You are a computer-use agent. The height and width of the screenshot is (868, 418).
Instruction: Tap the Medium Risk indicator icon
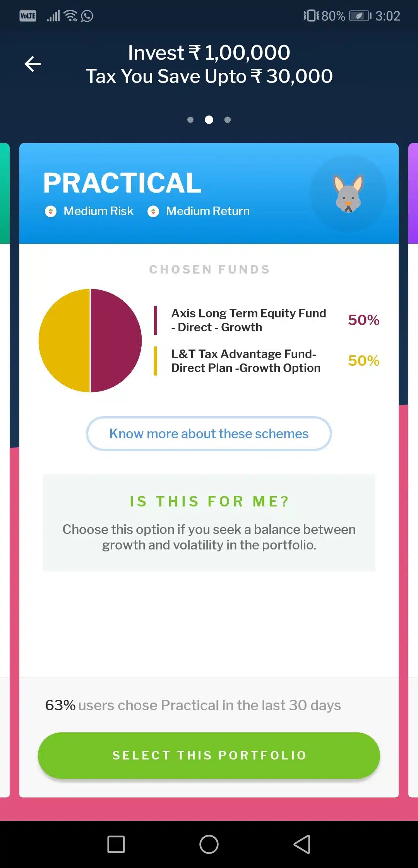tap(51, 211)
